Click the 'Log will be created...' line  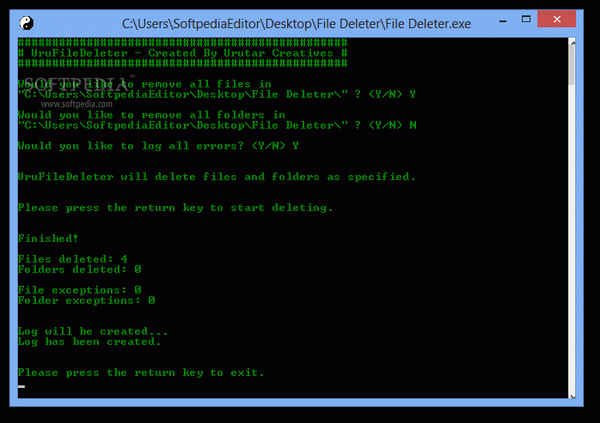pyautogui.click(x=93, y=332)
